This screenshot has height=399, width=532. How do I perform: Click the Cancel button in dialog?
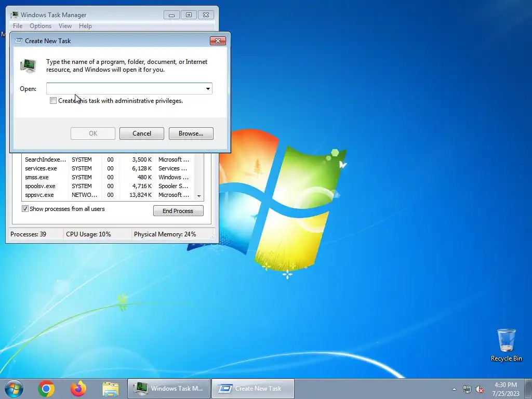(142, 134)
